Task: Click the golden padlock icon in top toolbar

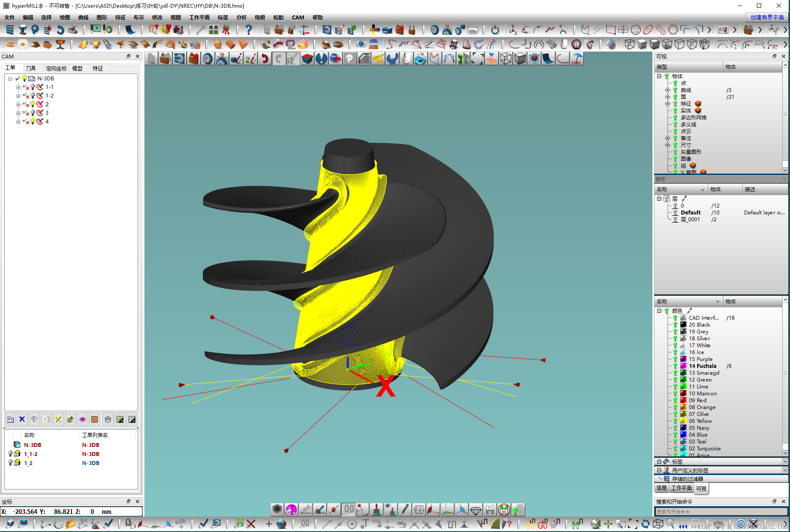Action: [x=412, y=30]
